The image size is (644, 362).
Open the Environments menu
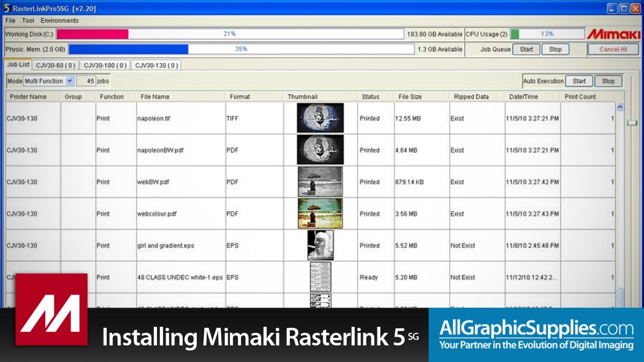click(60, 21)
